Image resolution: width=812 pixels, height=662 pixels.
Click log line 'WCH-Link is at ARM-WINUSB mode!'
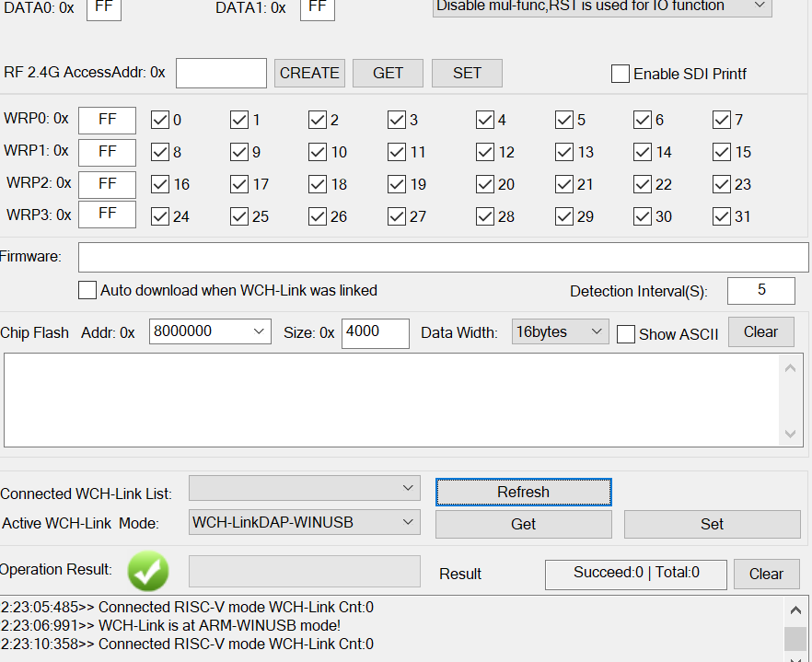point(170,625)
